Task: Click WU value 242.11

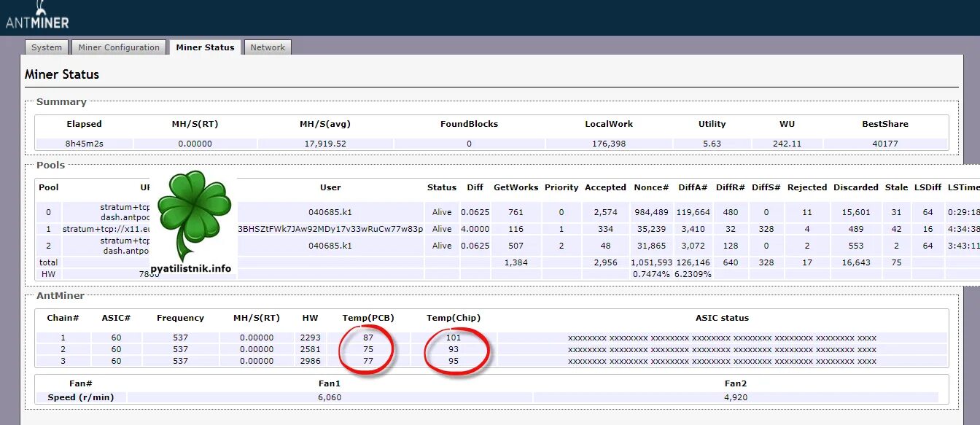Action: [787, 144]
